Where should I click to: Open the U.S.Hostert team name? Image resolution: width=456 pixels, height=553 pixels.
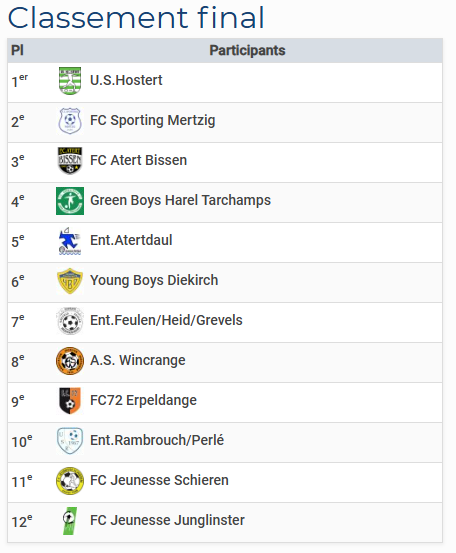tap(126, 80)
